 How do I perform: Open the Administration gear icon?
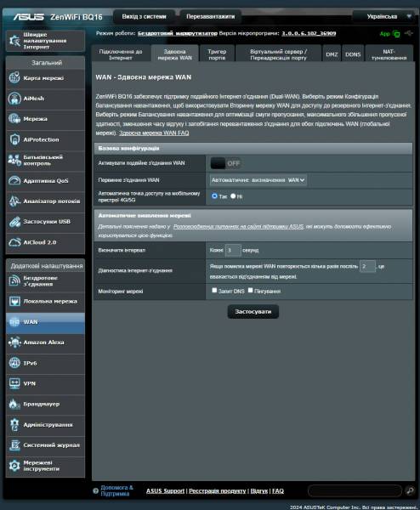pos(14,424)
